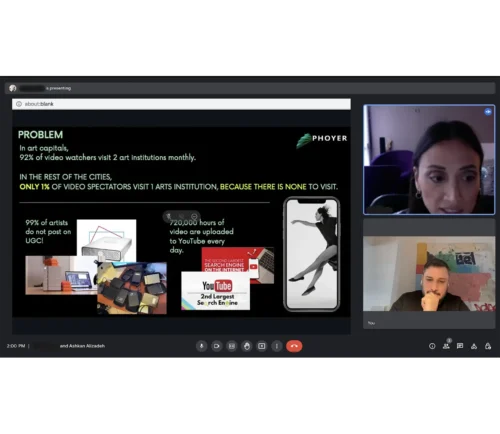Open the chat messages panel
500x434 pixels.
[460, 346]
